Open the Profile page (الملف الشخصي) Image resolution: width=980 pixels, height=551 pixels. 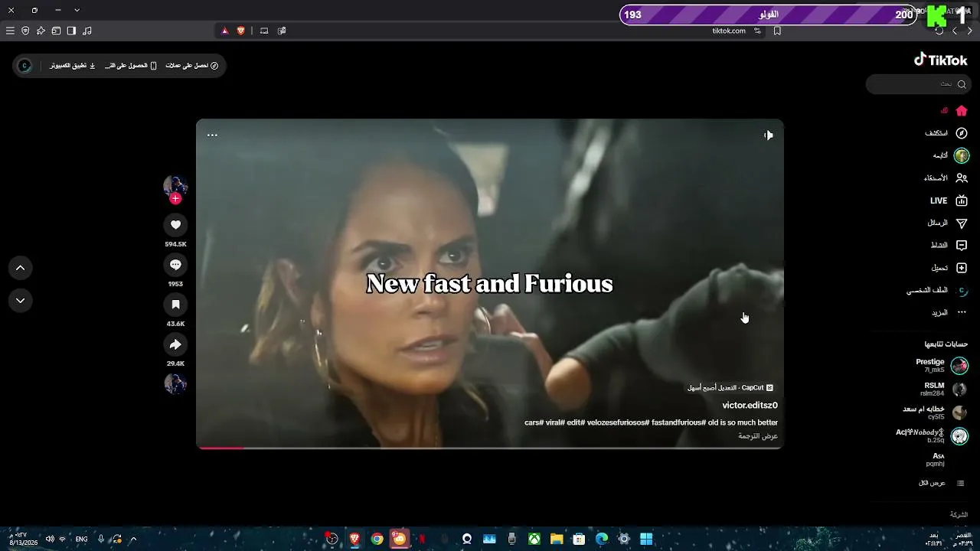[938, 291]
